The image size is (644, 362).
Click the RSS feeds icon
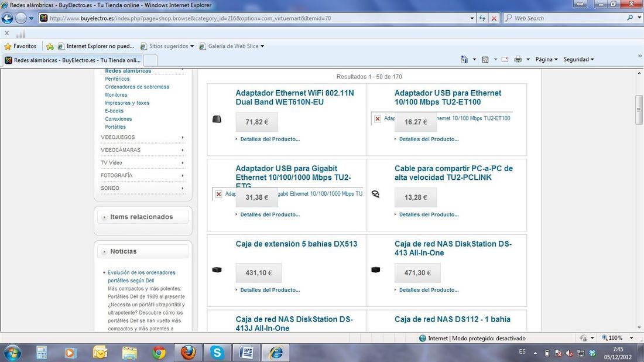click(x=485, y=59)
